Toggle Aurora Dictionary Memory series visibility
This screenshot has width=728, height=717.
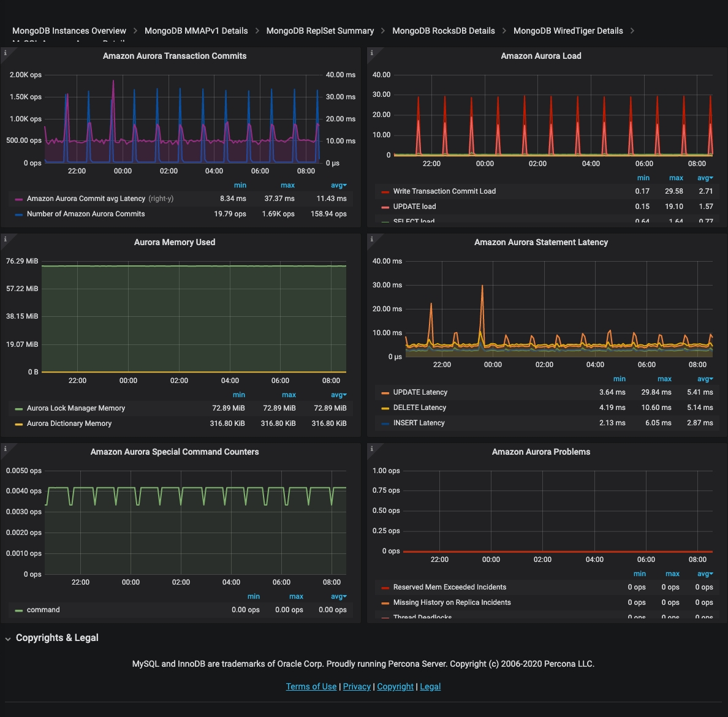tap(69, 423)
